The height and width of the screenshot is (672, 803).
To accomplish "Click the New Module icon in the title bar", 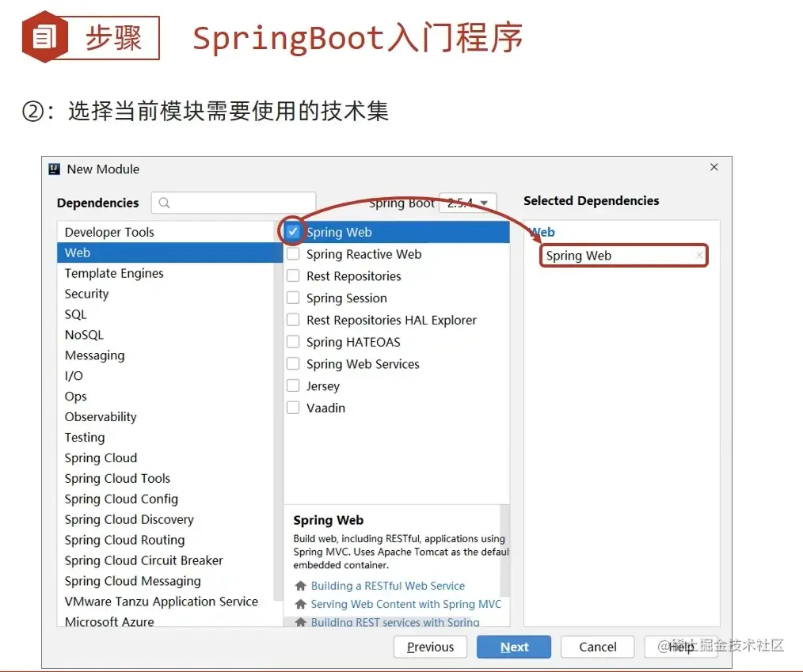I will [x=54, y=168].
